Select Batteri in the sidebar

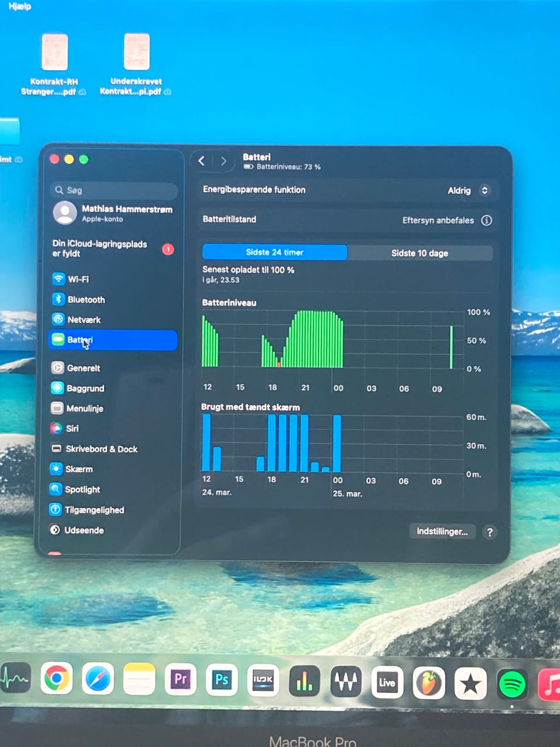(113, 340)
